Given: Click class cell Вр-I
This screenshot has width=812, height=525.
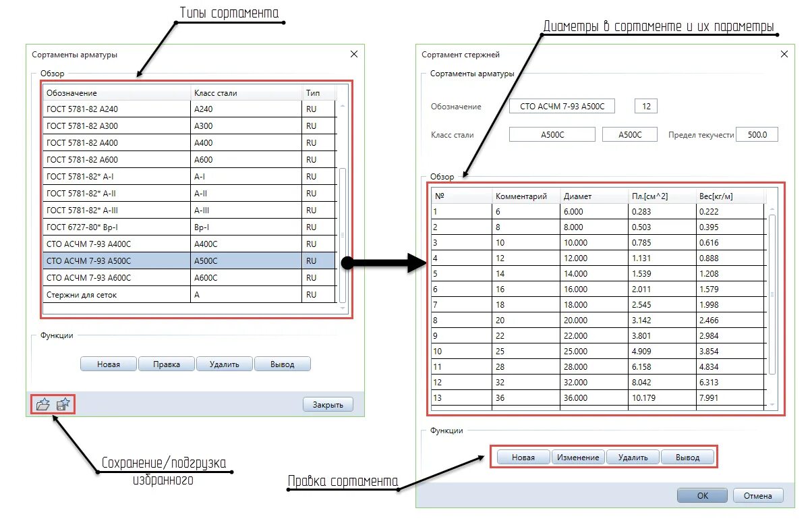Looking at the screenshot, I should tap(247, 227).
